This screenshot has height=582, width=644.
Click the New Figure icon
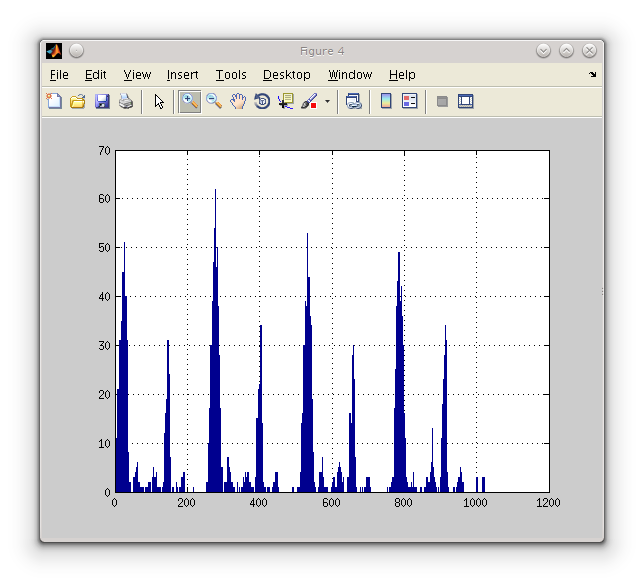coord(54,101)
